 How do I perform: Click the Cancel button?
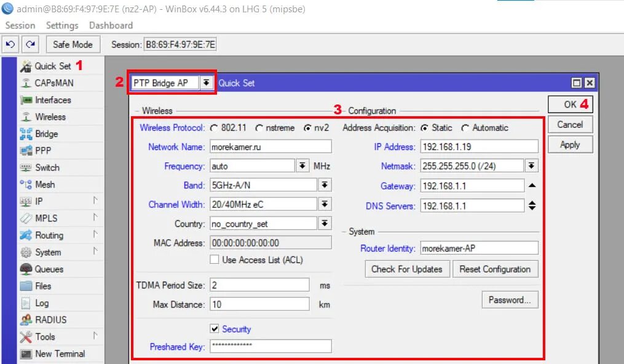coord(571,125)
